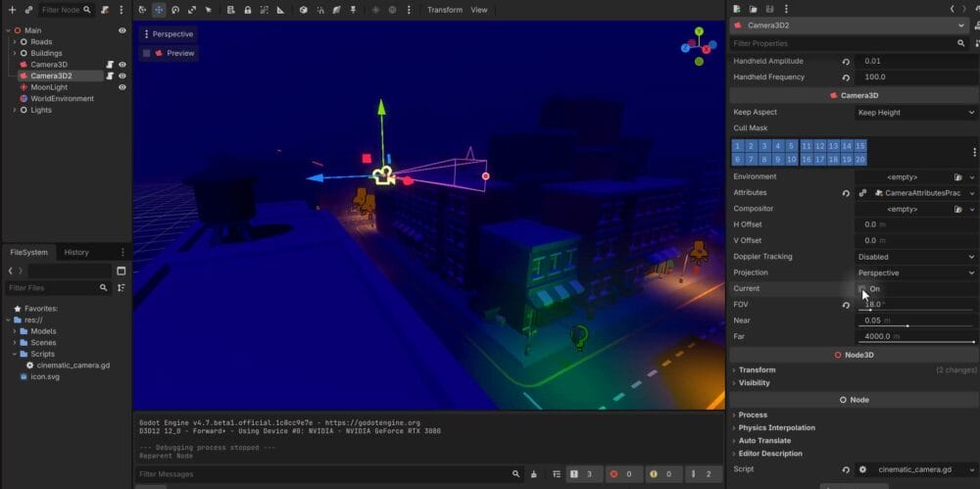Click the instantiate child scene link icon
Screen dimensions: 980x489
(x=28, y=10)
